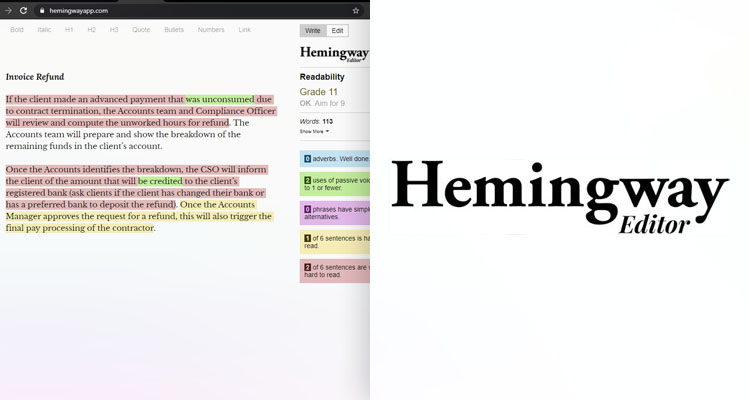The width and height of the screenshot is (750, 400).
Task: Insert Bullets list
Action: (174, 30)
